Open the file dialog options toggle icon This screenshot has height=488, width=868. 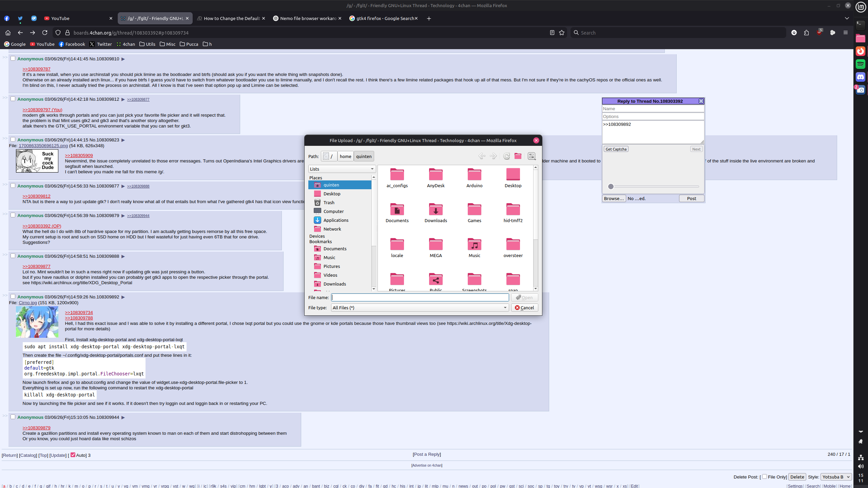click(x=532, y=156)
